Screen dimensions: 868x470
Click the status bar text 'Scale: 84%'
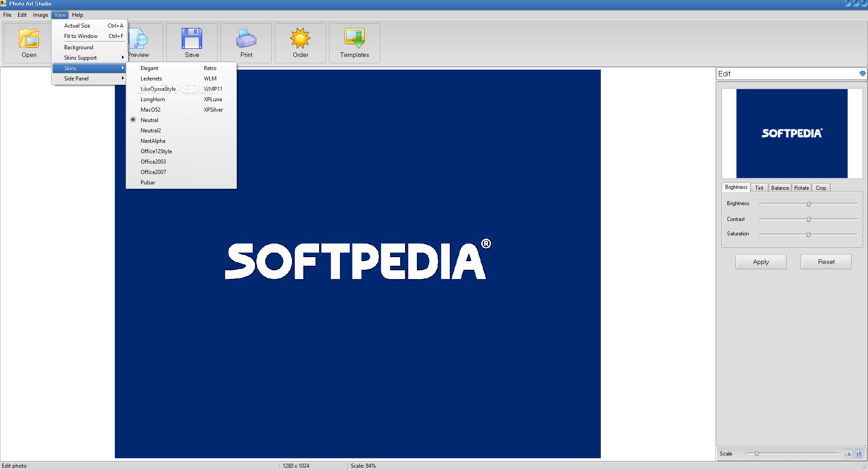click(363, 465)
